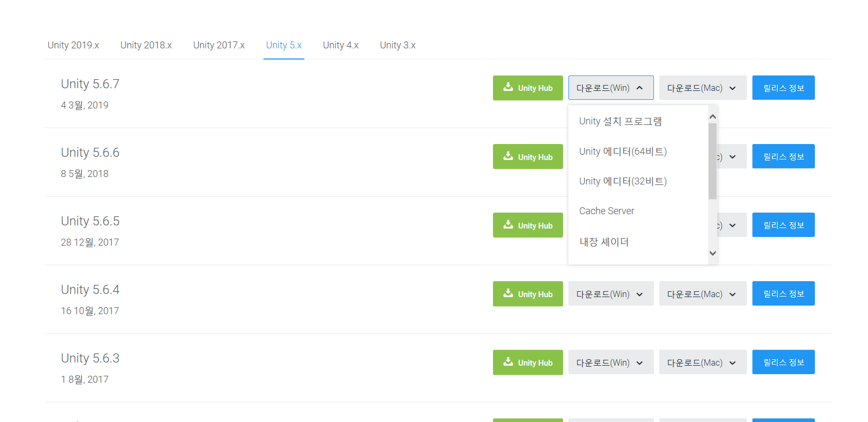This screenshot has width=868, height=422.
Task: Expand 다운로드(Win) dropdown for Unity 5.6.4
Action: (x=611, y=293)
